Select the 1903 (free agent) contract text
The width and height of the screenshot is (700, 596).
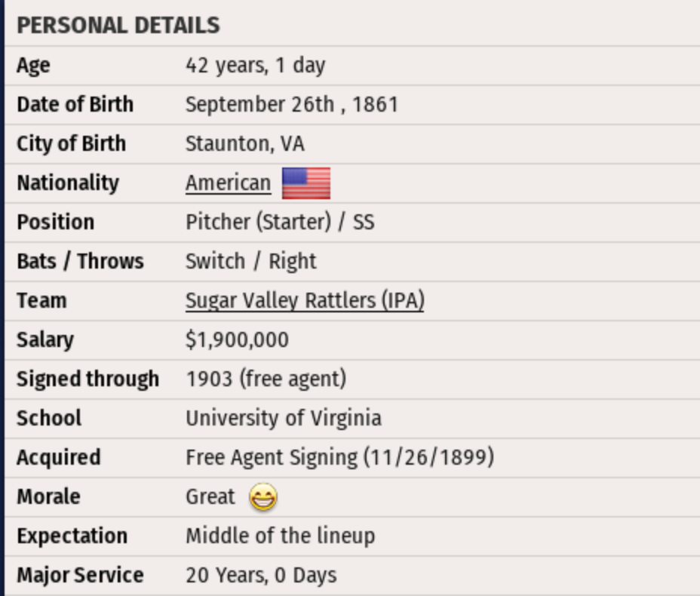pyautogui.click(x=266, y=379)
